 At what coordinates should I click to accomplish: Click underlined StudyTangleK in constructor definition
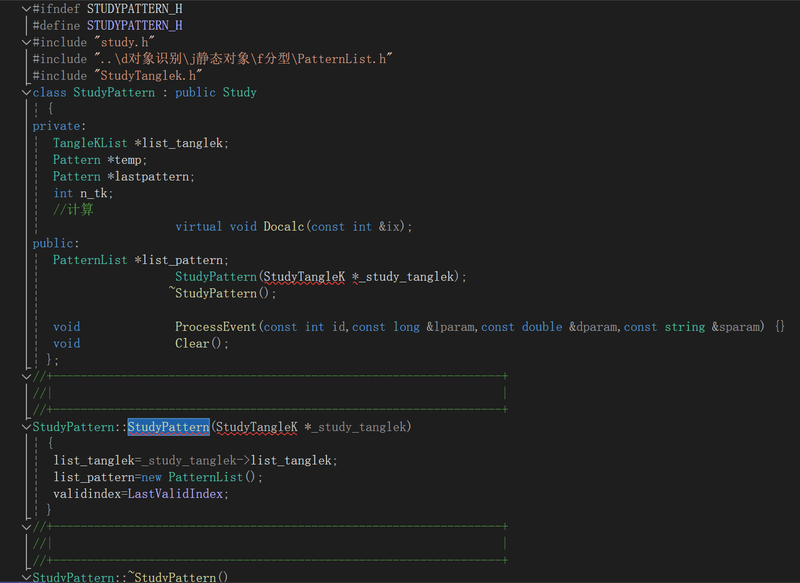pyautogui.click(x=257, y=427)
